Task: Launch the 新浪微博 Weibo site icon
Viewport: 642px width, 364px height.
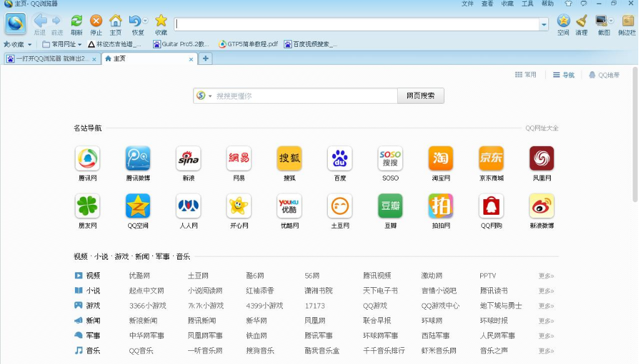Action: tap(541, 207)
